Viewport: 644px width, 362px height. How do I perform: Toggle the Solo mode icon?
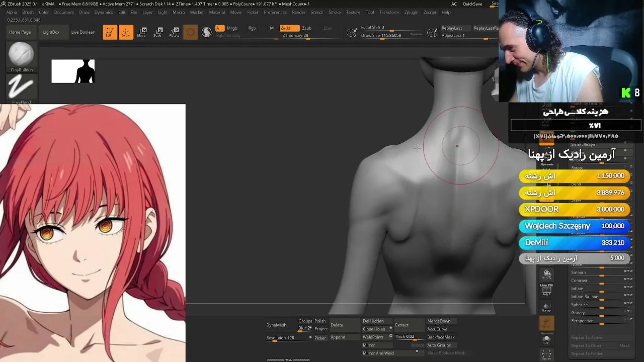[x=547, y=340]
